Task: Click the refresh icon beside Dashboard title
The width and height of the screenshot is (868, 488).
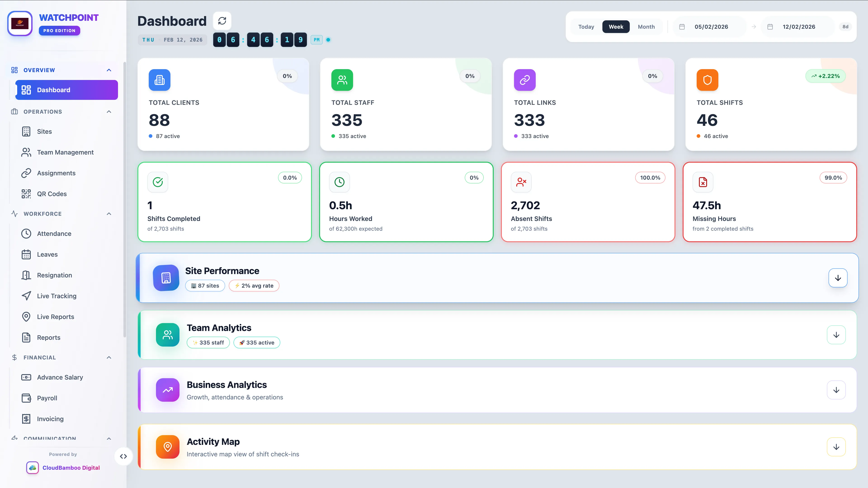Action: coord(222,21)
